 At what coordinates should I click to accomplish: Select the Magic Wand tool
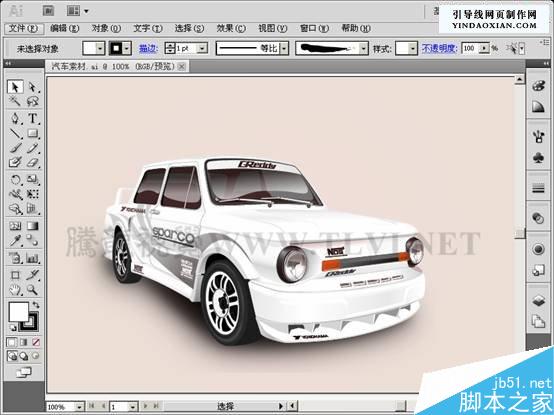pyautogui.click(x=15, y=101)
